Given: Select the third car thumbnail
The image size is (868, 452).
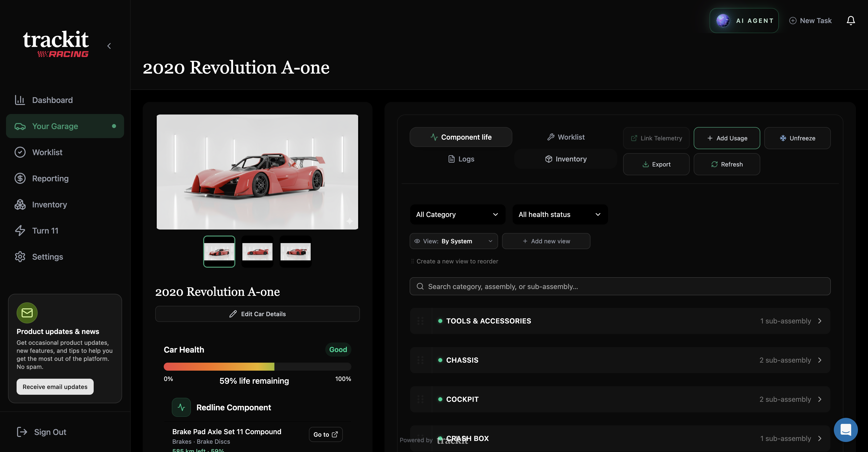Looking at the screenshot, I should [296, 252].
